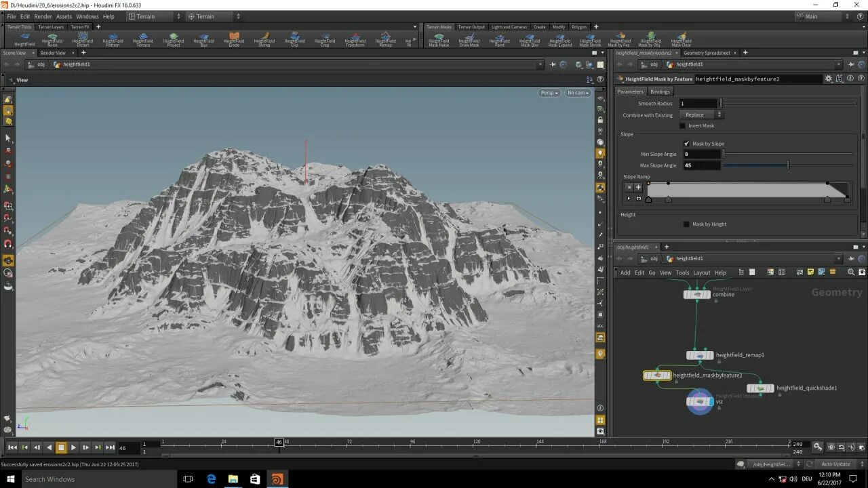Open the network editor Add menu
This screenshot has width=868, height=488.
tap(625, 272)
